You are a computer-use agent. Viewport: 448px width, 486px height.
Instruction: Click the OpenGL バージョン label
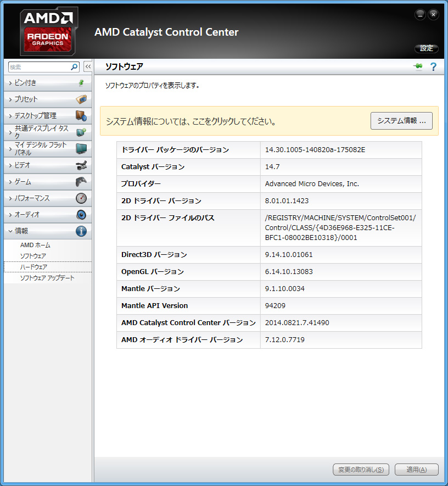coord(153,272)
